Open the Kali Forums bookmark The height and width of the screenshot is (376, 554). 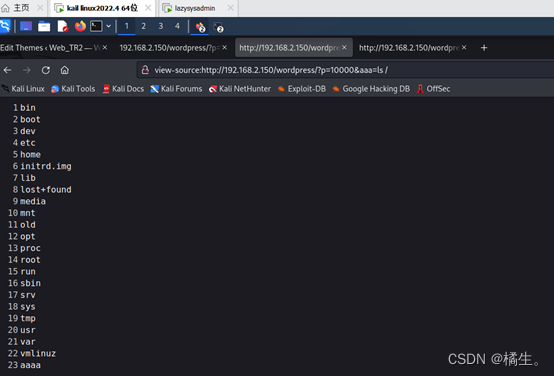[x=176, y=89]
